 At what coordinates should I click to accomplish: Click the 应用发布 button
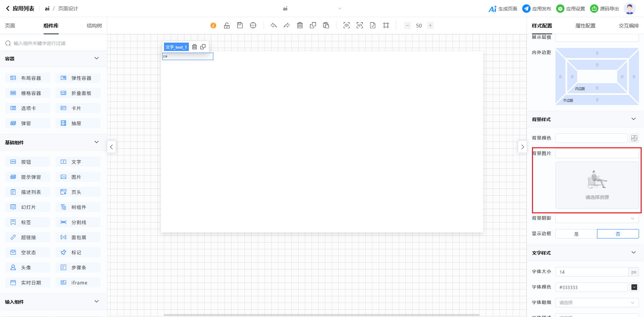(537, 9)
